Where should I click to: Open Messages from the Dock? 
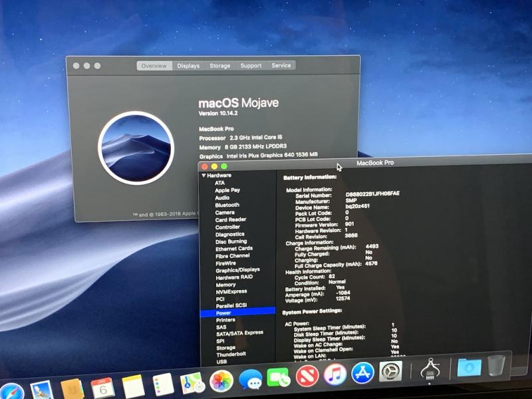[251, 379]
